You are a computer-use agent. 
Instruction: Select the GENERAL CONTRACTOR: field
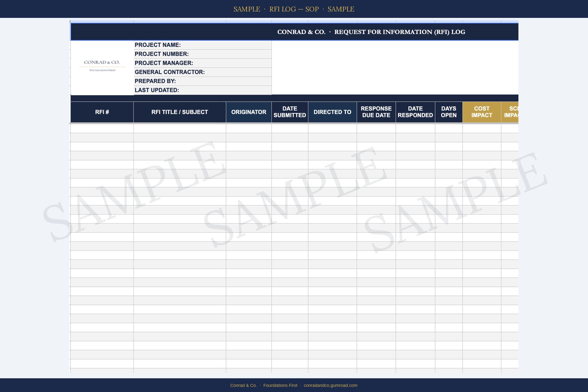203,72
